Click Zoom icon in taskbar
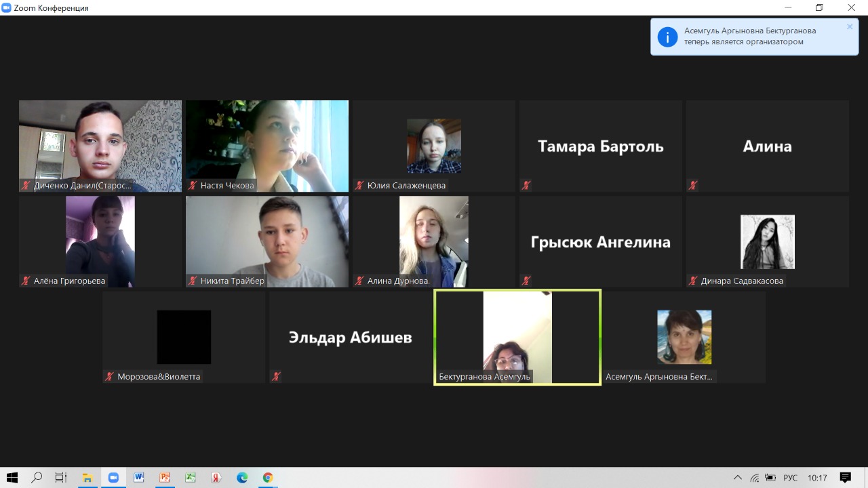This screenshot has height=488, width=868. coord(113,478)
